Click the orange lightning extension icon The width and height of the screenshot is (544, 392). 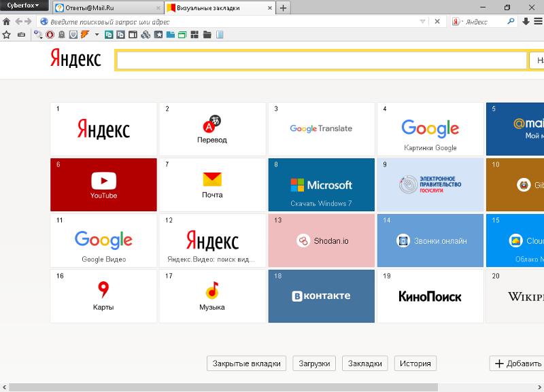[x=85, y=35]
